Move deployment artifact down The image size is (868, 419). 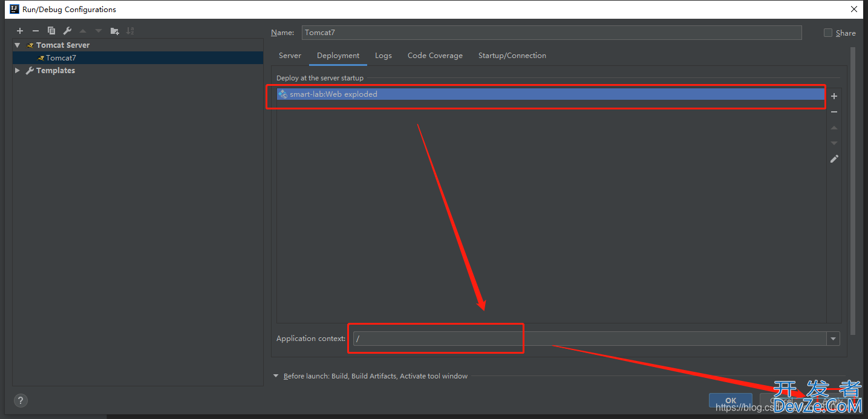click(x=834, y=143)
